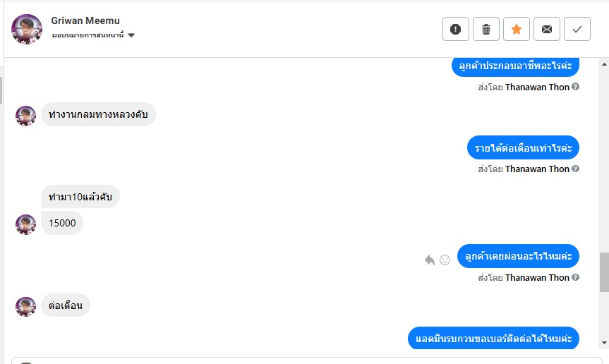Click the "15000" message bubble

click(x=62, y=223)
